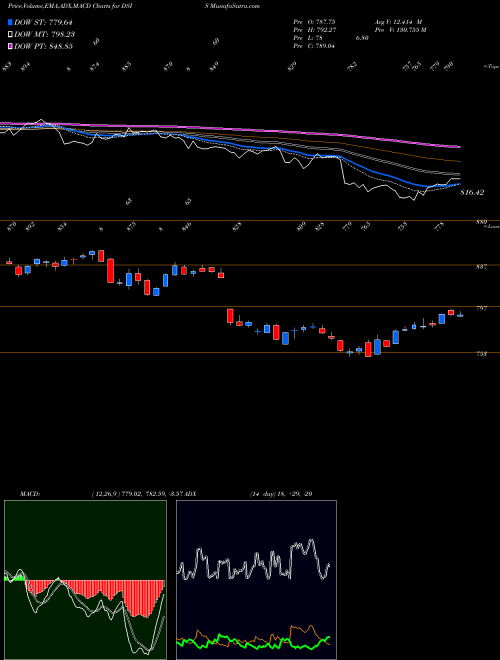Viewport: 500px width, 660px height.
Task: Open the MACD histogram chart panel
Action: point(85,580)
